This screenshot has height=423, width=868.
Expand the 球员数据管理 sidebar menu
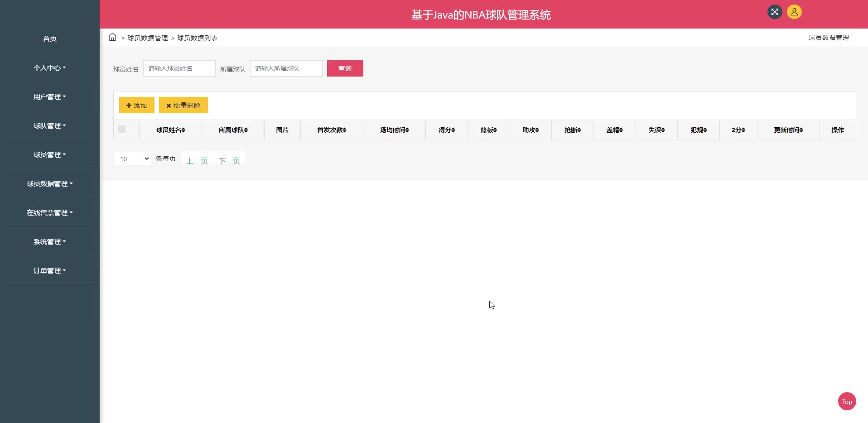point(50,183)
